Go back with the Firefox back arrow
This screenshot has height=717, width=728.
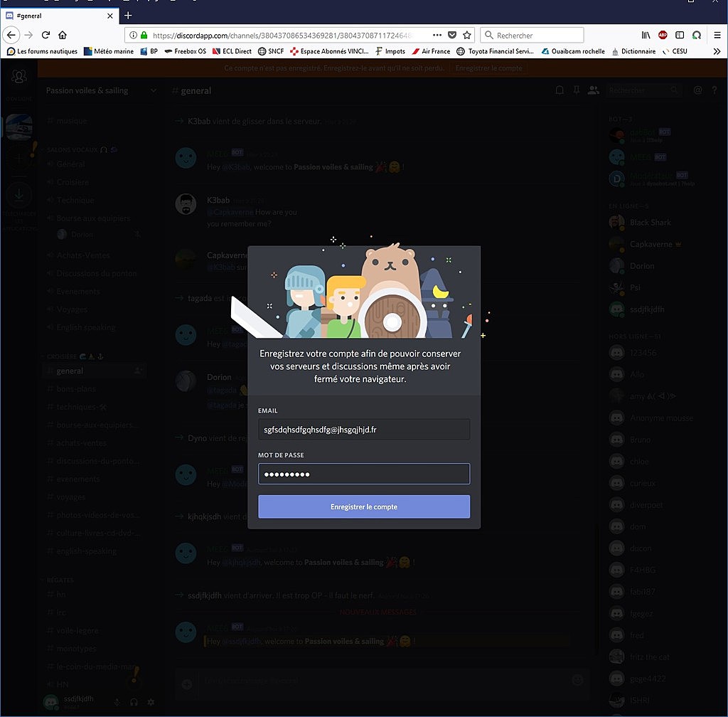pyautogui.click(x=11, y=35)
